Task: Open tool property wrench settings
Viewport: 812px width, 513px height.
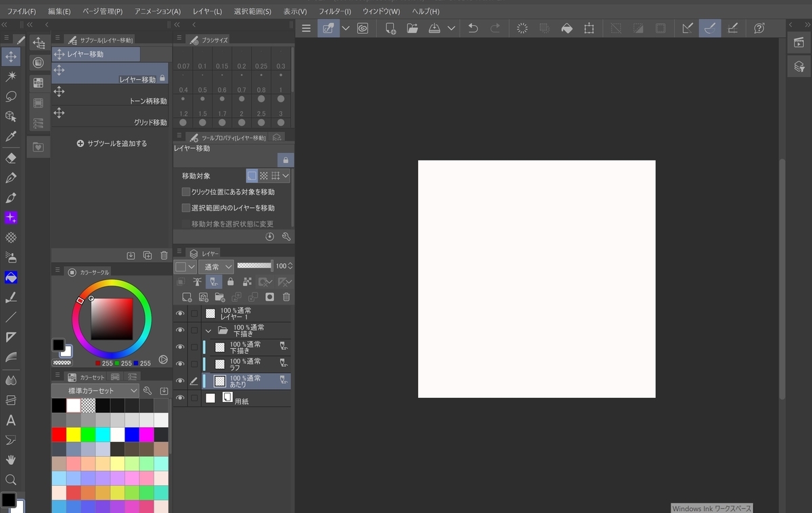Action: [x=286, y=237]
